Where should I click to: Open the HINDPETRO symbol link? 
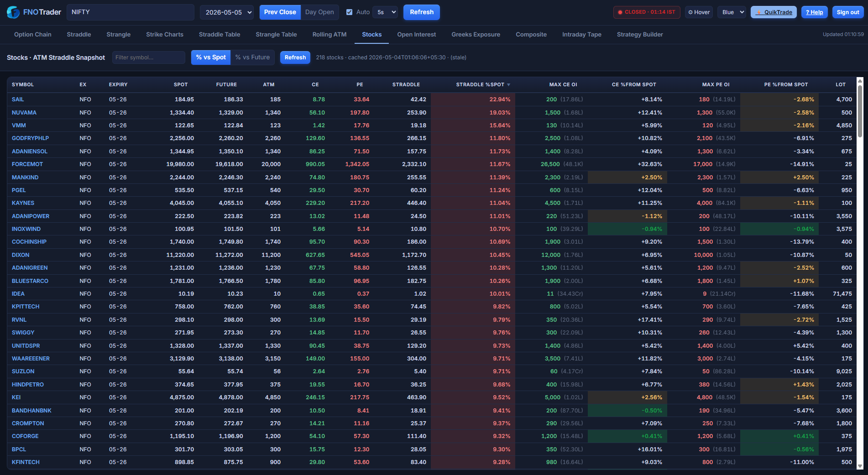(x=28, y=385)
